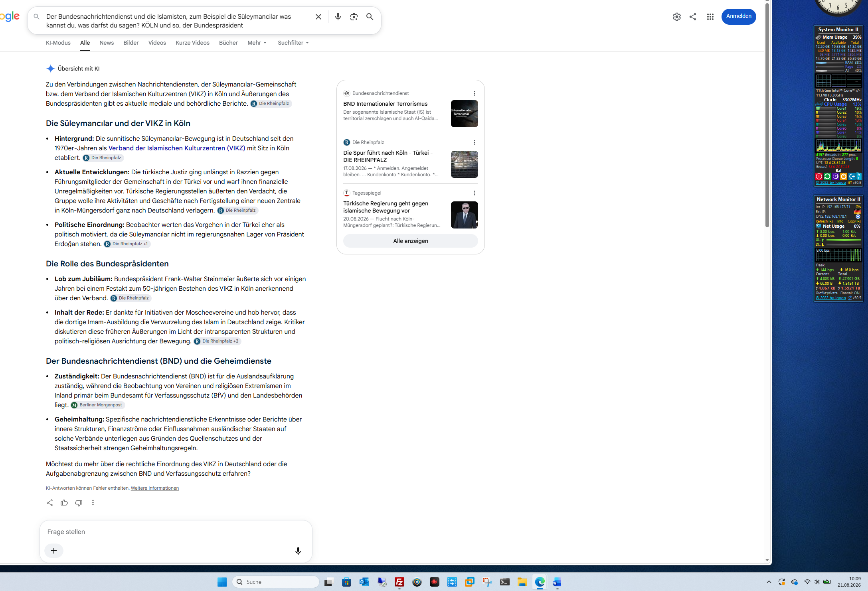
Task: Click the share icon next to settings gear
Action: pyautogui.click(x=693, y=17)
